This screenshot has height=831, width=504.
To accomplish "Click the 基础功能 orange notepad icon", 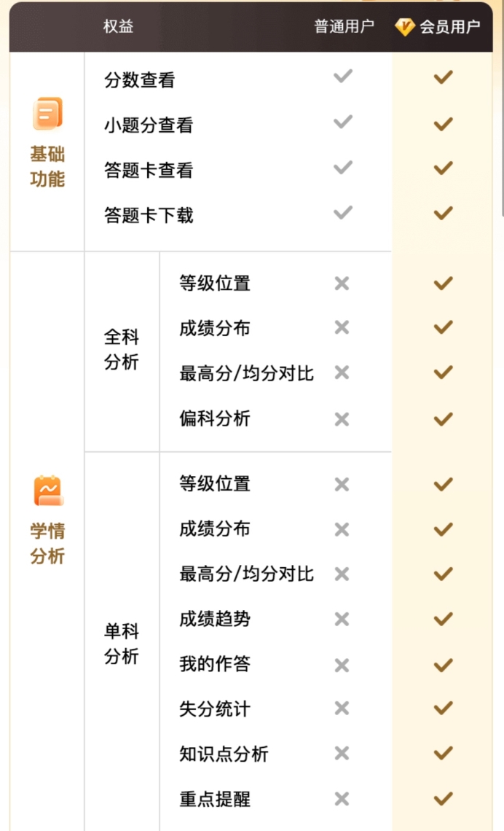I will (x=47, y=113).
